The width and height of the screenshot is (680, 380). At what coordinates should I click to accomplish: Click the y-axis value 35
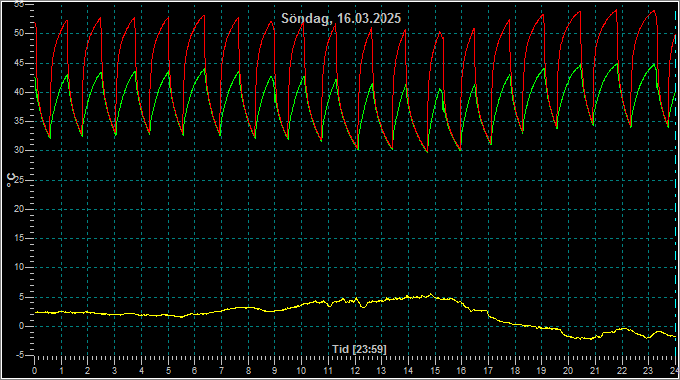[19, 121]
